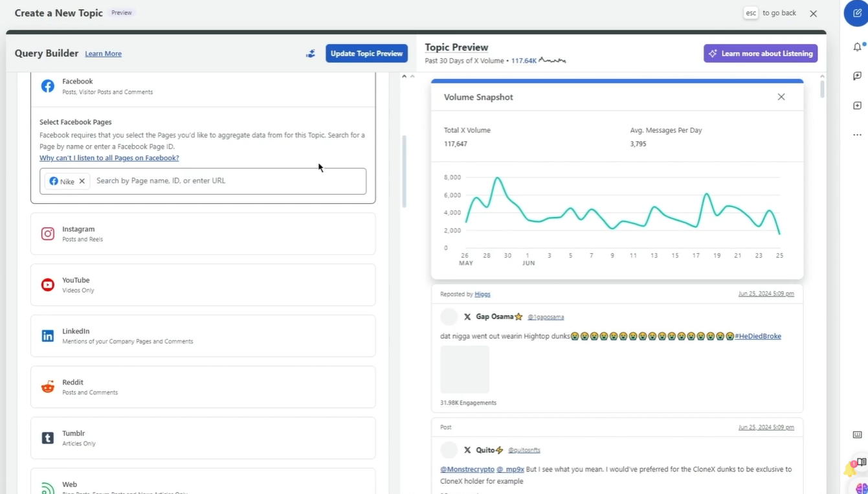Expand the LinkedIn source card
Image resolution: width=868 pixels, height=494 pixels.
pyautogui.click(x=203, y=336)
